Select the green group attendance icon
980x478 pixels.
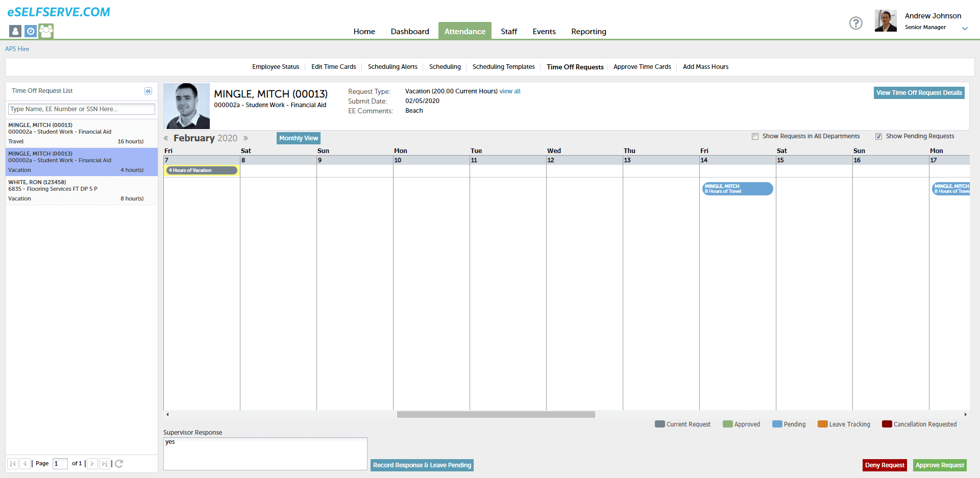[45, 31]
